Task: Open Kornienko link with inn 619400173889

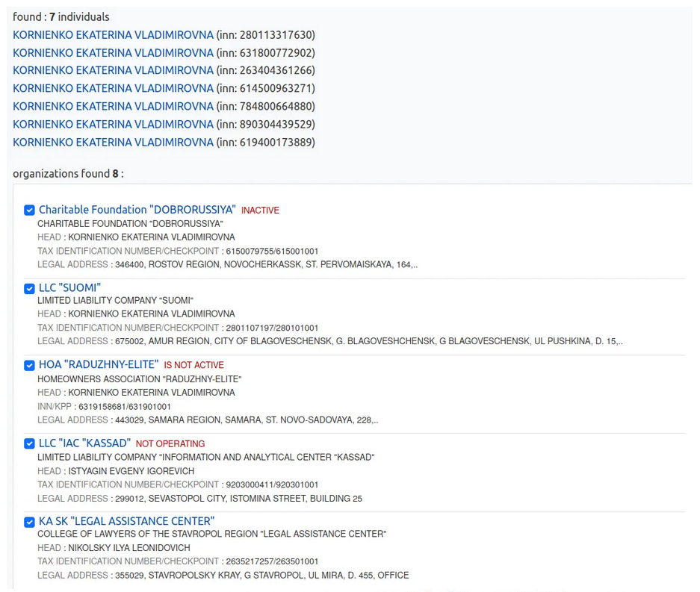Action: (113, 142)
